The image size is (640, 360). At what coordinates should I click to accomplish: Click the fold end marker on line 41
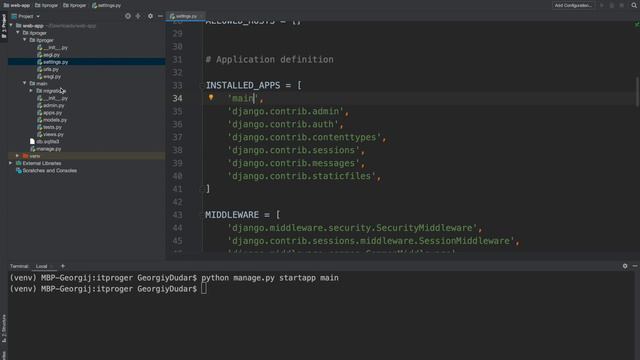(x=202, y=189)
